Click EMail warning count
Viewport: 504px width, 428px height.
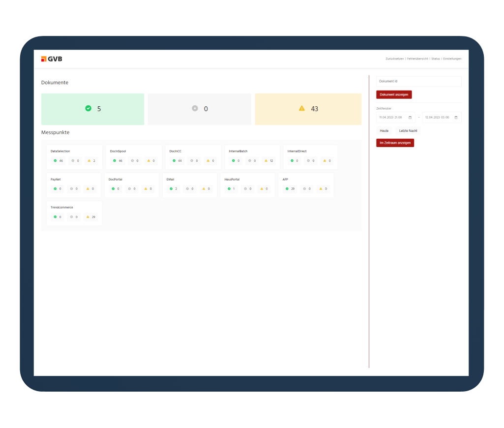(x=206, y=189)
